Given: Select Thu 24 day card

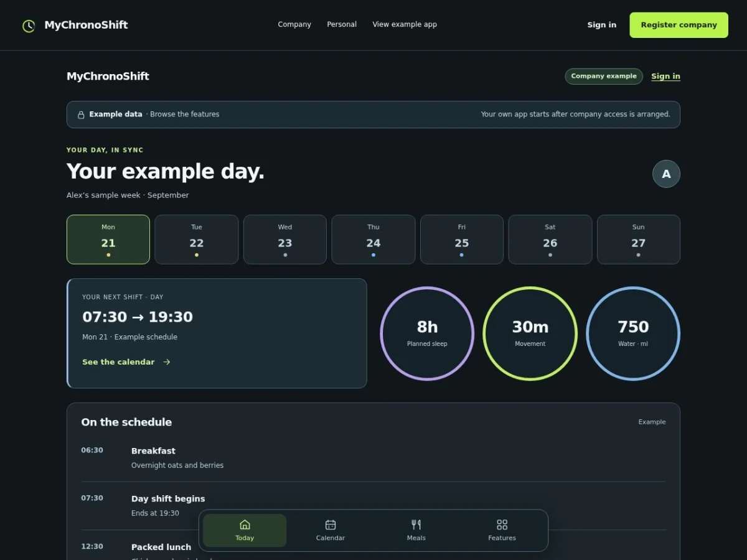Looking at the screenshot, I should pos(374,240).
